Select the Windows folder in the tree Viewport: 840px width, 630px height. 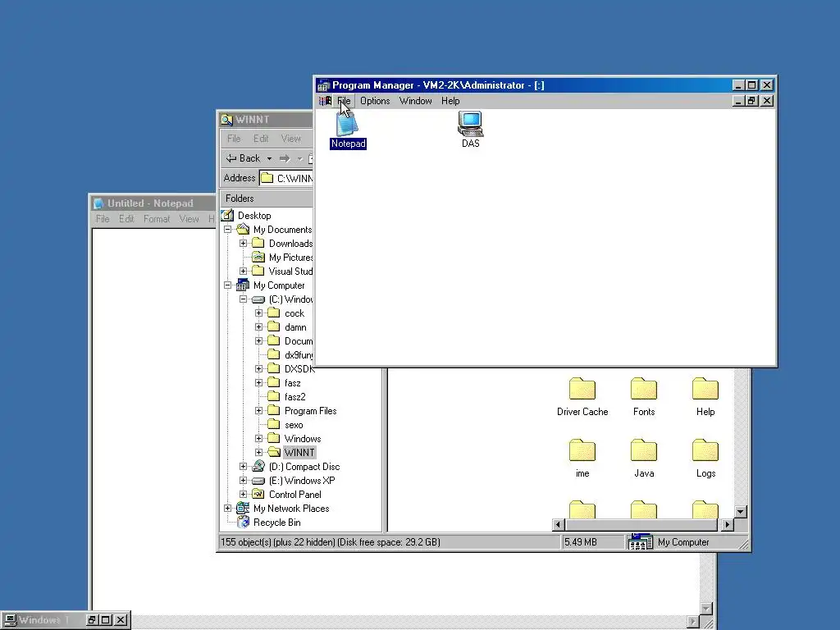pos(302,438)
